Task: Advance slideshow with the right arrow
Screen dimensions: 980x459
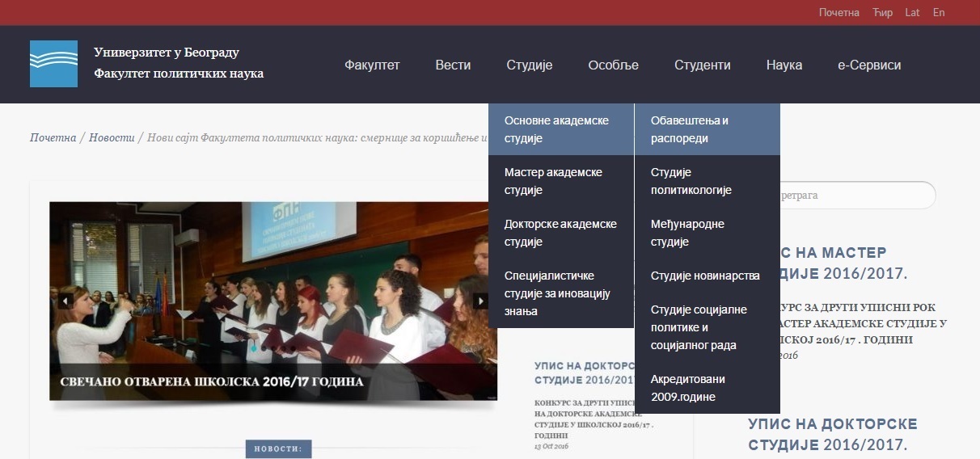Action: (x=481, y=301)
